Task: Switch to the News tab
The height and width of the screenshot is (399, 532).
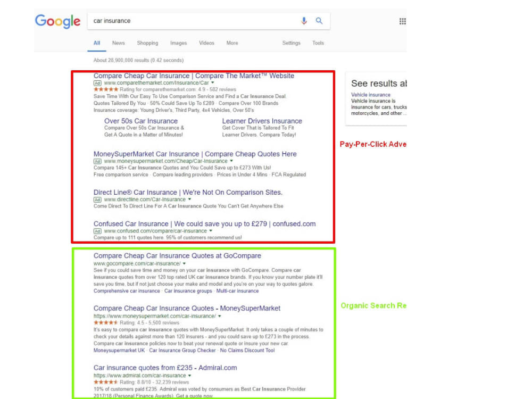Action: (119, 43)
